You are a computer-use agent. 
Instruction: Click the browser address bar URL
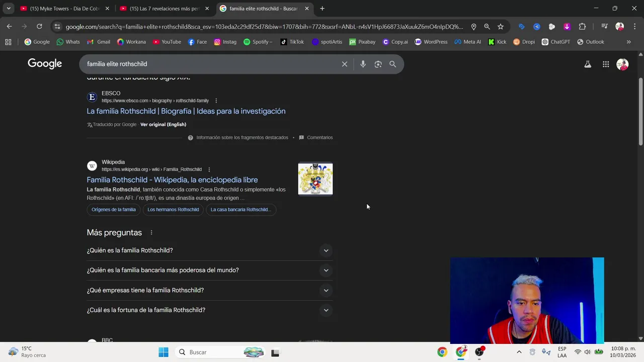pyautogui.click(x=264, y=27)
